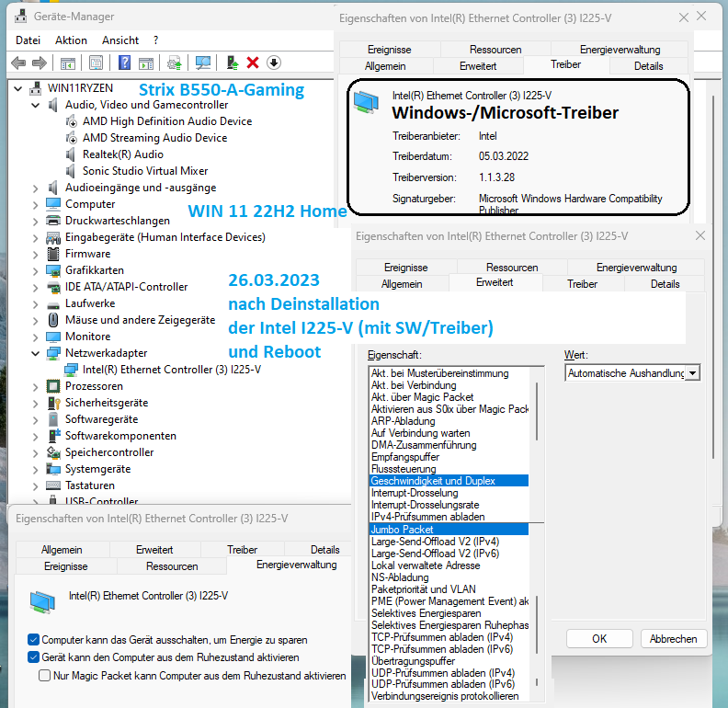Select AMD High Definition Audio Device icon
This screenshot has height=708, width=728.
pyautogui.click(x=71, y=121)
